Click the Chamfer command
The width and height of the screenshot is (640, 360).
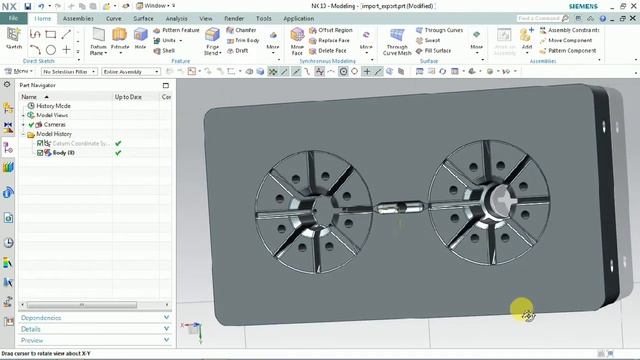click(241, 30)
